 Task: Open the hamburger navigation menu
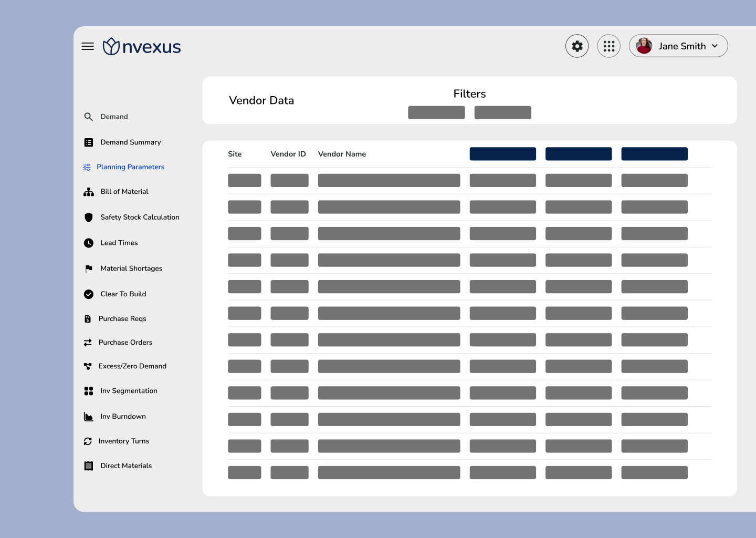(88, 46)
